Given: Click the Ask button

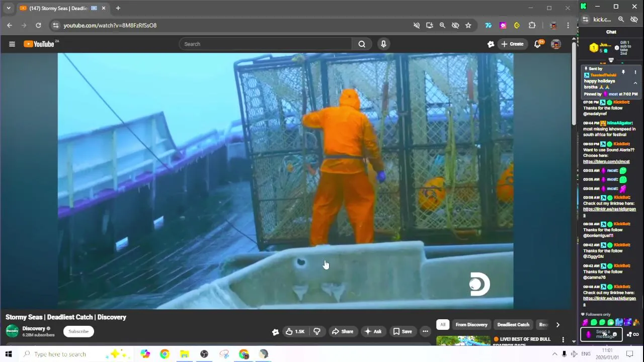Looking at the screenshot, I should tap(373, 331).
